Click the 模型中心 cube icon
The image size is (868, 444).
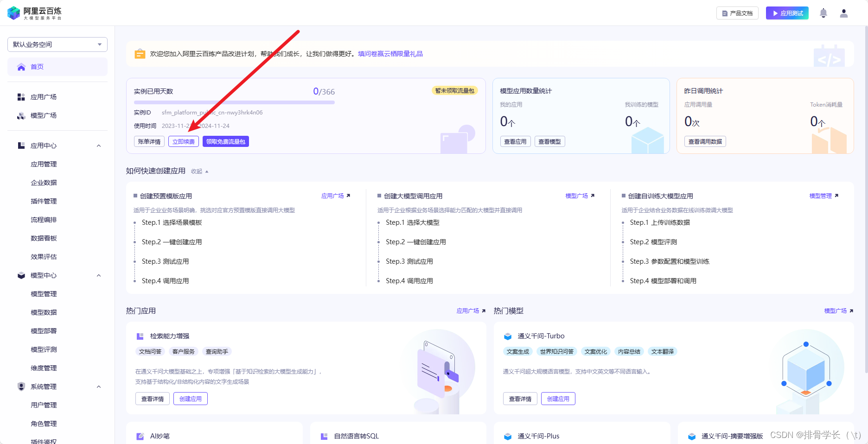[21, 275]
